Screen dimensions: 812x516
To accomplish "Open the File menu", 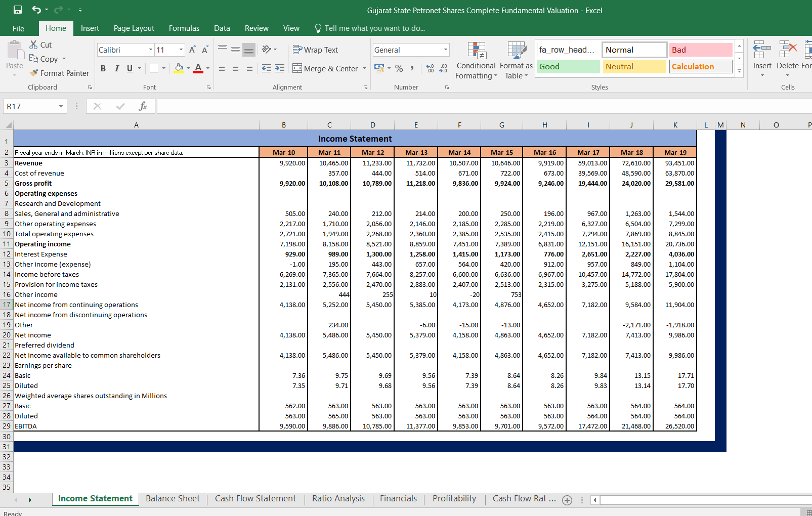I will click(x=18, y=28).
